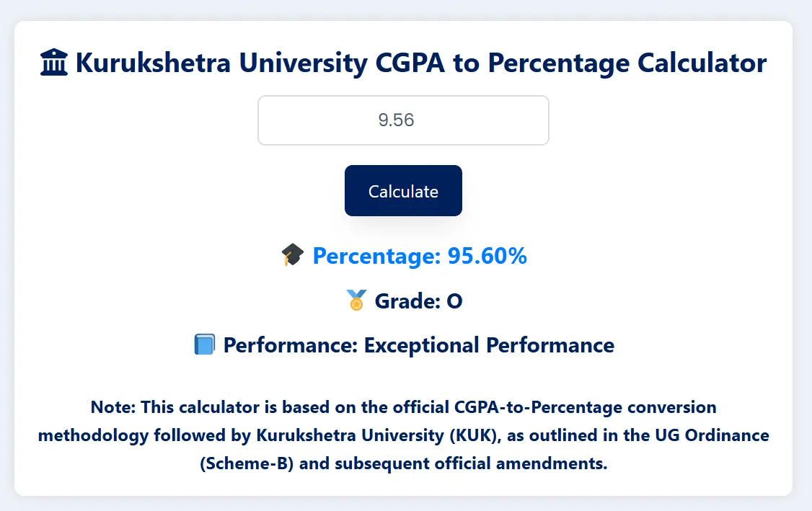Click the CGPA input showing 9.56
812x511 pixels.
coord(403,120)
